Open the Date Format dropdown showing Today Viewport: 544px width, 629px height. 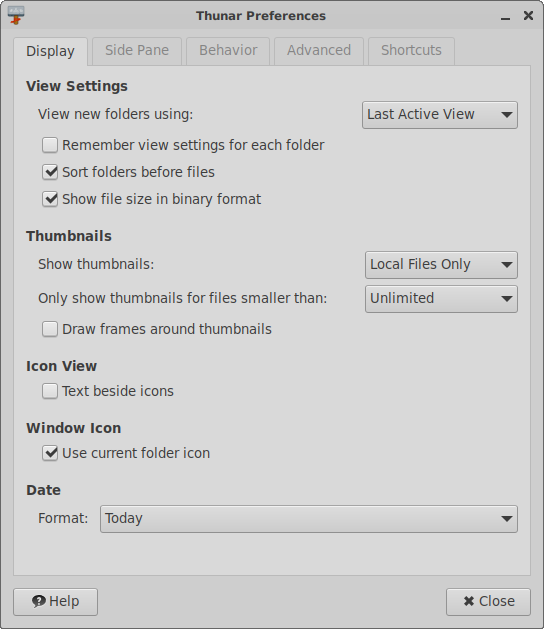click(309, 519)
